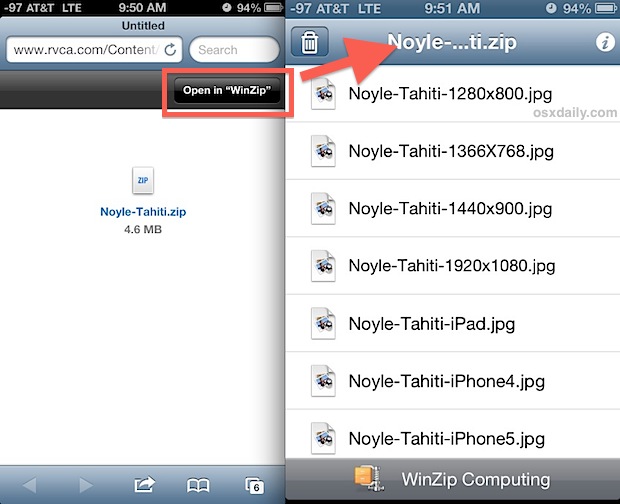This screenshot has width=620, height=504.
Task: Tap the Noyle-Tahiti.zip file link
Action: (143, 212)
